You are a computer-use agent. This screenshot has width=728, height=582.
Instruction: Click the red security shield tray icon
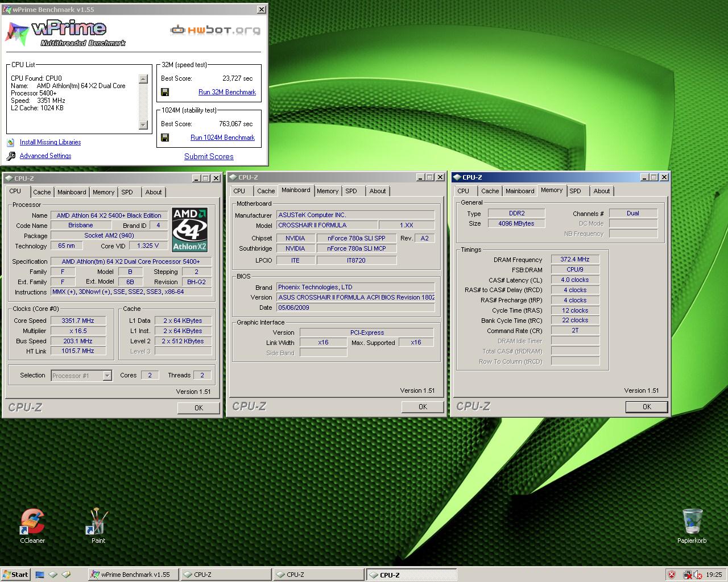point(672,575)
